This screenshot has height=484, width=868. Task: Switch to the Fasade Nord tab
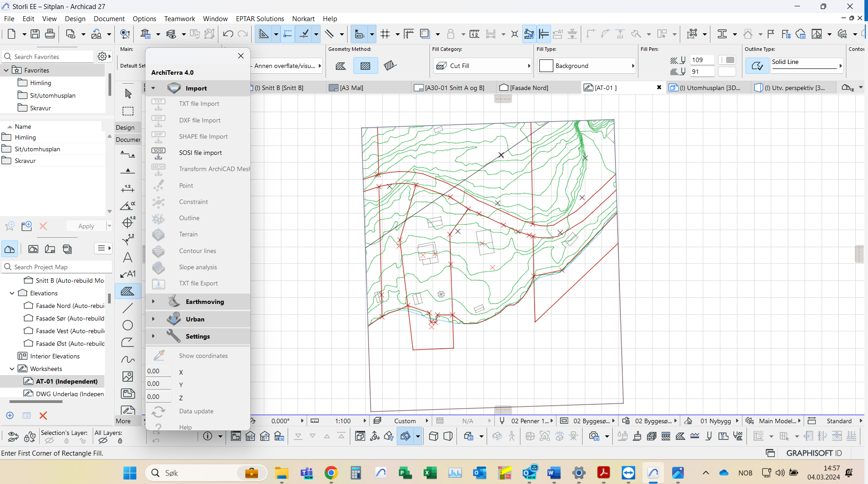[x=529, y=88]
